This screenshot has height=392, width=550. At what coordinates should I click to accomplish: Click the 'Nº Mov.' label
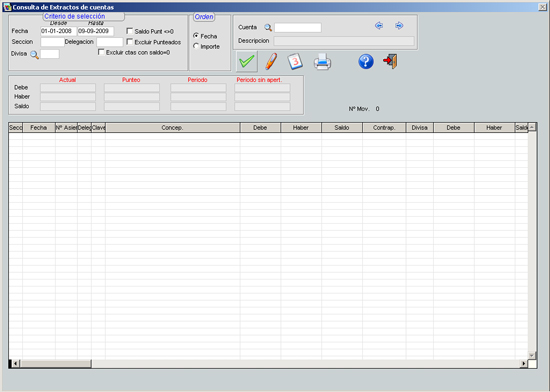click(359, 109)
